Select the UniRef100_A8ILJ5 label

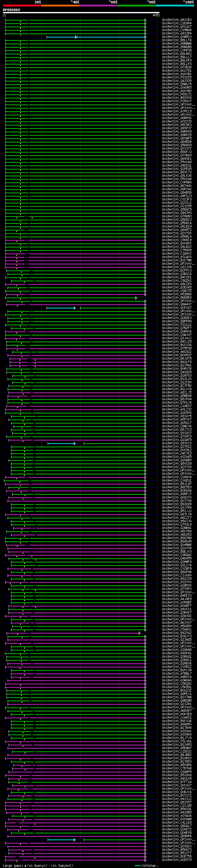coord(176,393)
